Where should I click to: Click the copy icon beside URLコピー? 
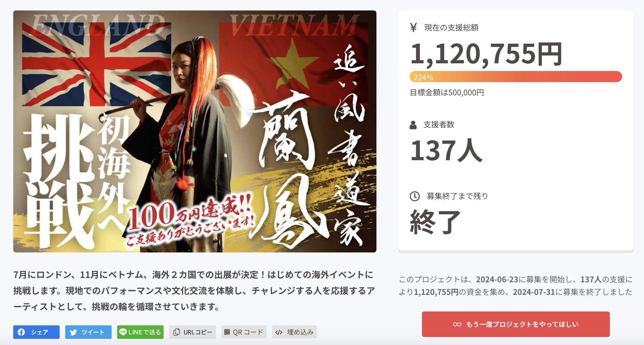tap(177, 332)
